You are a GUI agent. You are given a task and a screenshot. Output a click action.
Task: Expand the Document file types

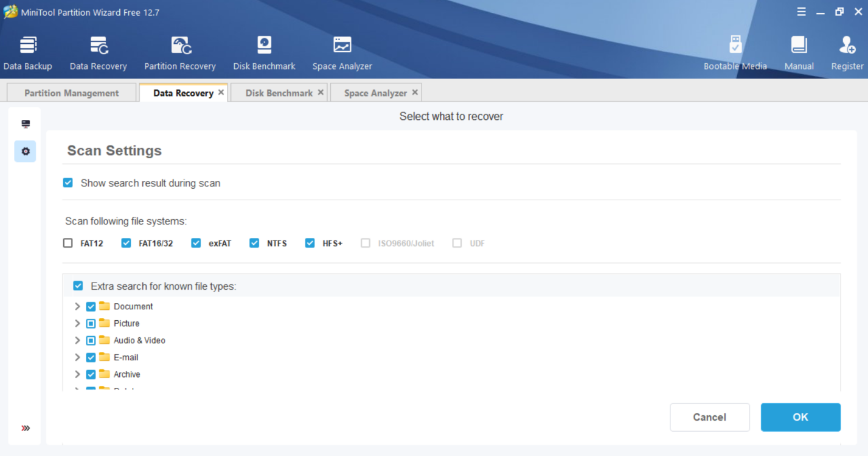(x=77, y=306)
